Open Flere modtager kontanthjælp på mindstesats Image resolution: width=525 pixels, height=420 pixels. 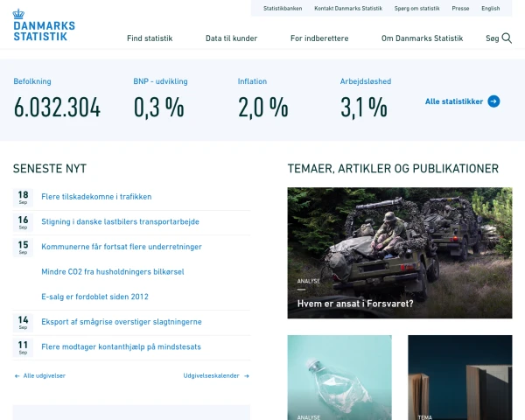pyautogui.click(x=122, y=347)
